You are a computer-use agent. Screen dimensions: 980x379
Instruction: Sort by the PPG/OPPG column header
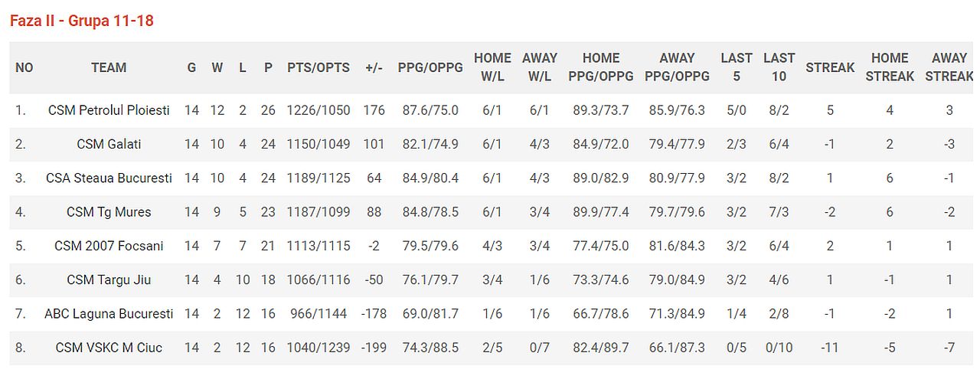[x=430, y=67]
